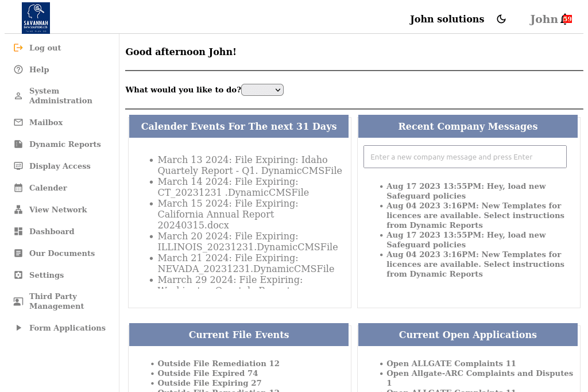Click Calender Events For The next 31 Days header

pos(239,126)
